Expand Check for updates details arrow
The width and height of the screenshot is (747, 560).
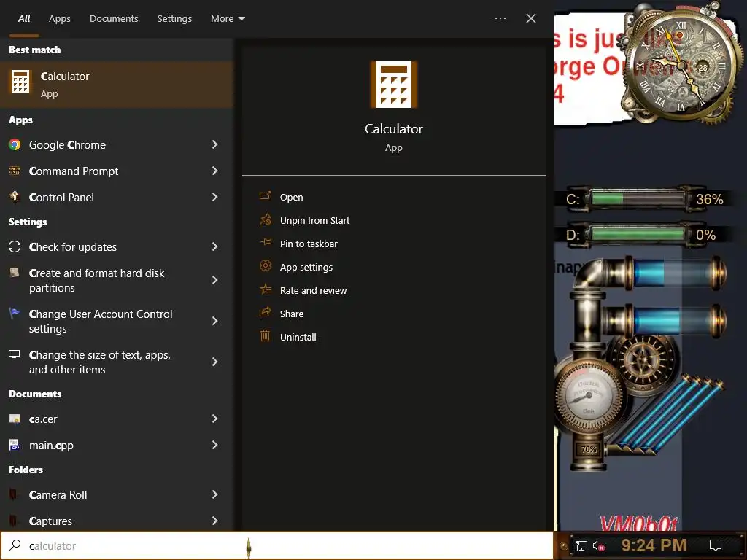(215, 246)
